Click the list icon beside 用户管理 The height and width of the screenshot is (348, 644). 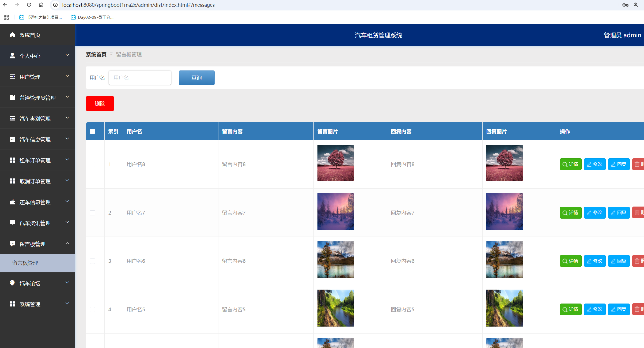click(12, 77)
